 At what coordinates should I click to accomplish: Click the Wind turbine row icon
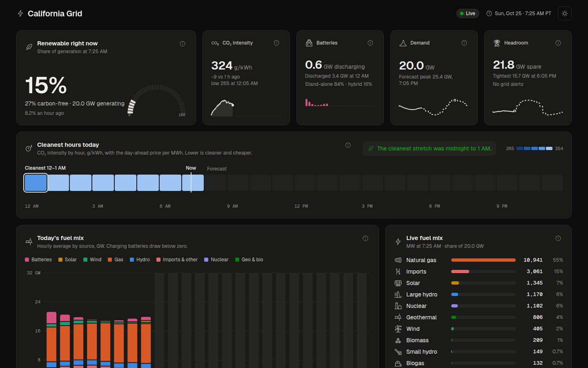tap(398, 329)
